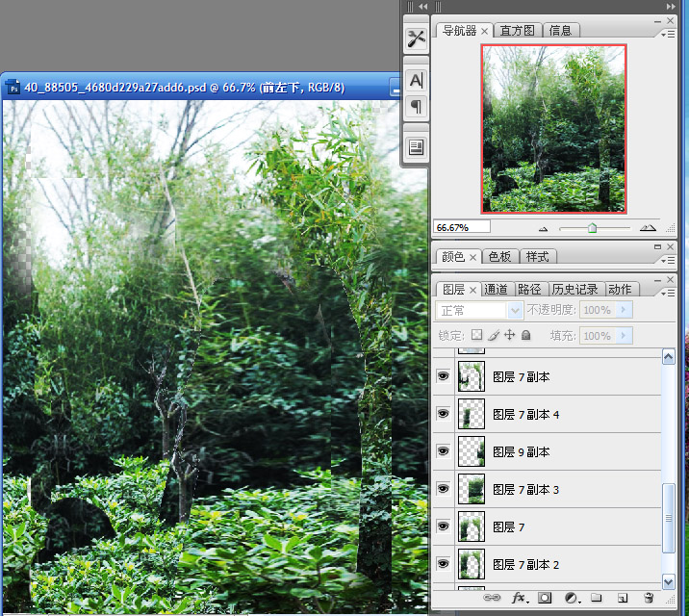Viewport: 689px width, 616px height.
Task: Add a layer style with fx icon
Action: tap(520, 598)
